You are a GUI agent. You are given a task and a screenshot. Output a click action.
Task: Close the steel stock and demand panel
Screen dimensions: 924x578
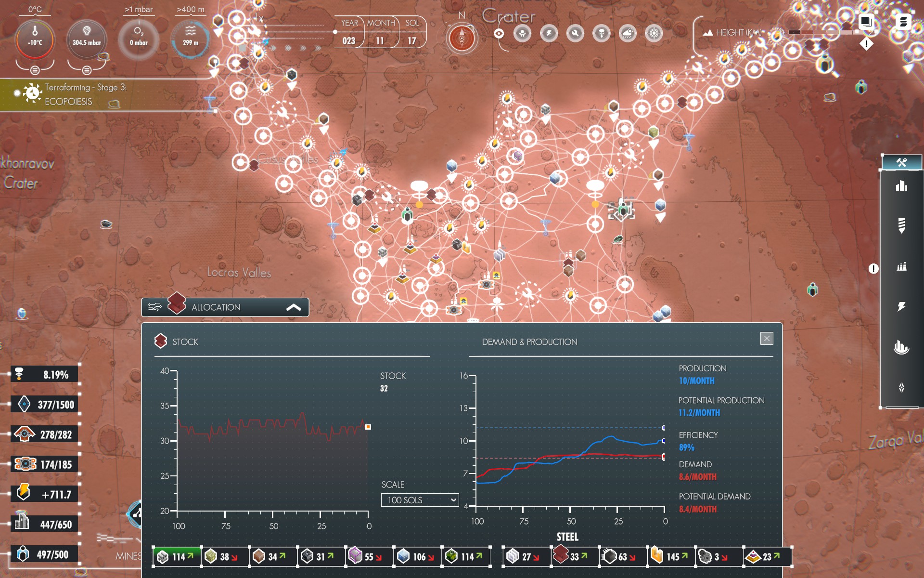pyautogui.click(x=767, y=339)
